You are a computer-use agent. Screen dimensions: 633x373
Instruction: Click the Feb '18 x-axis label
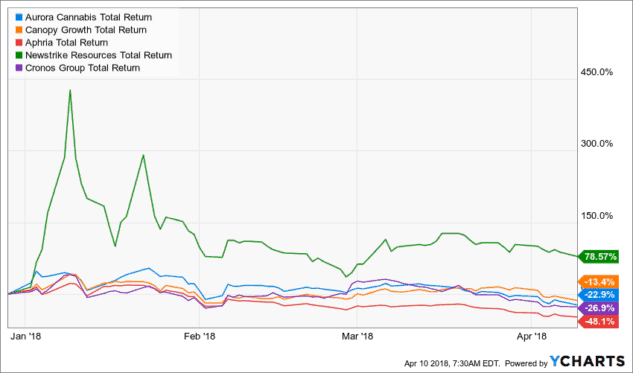click(x=199, y=336)
